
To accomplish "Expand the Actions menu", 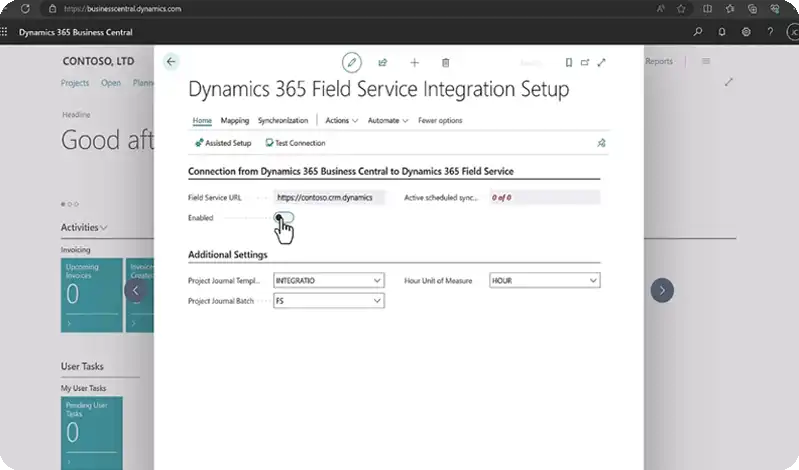I will [341, 120].
